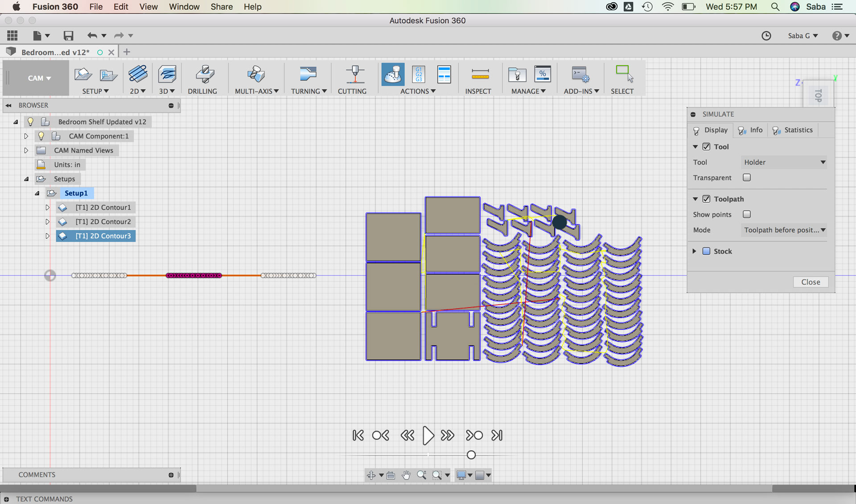Click the Tool Library icon in MANAGE
The image size is (856, 504).
click(x=517, y=74)
